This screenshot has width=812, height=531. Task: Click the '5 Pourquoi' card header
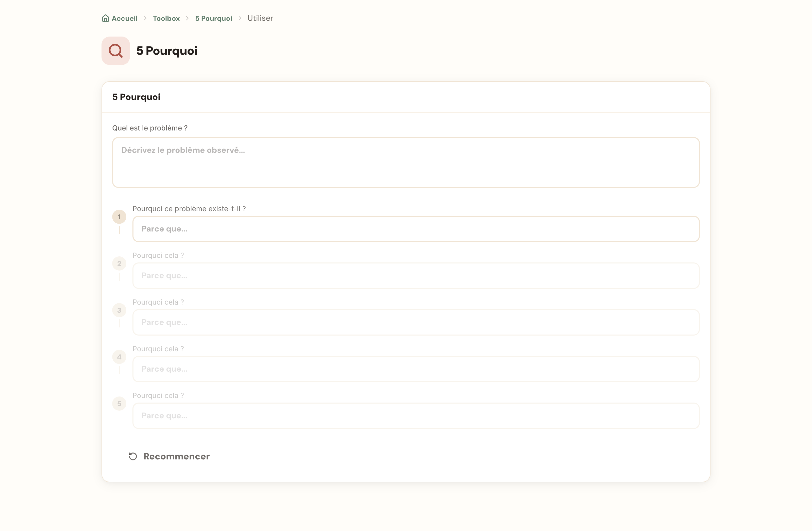click(x=136, y=97)
